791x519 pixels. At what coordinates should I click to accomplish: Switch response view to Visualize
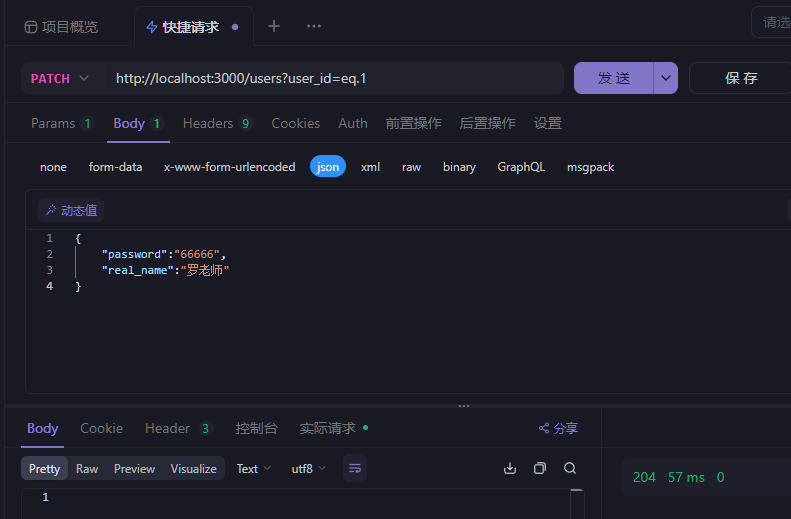[194, 469]
